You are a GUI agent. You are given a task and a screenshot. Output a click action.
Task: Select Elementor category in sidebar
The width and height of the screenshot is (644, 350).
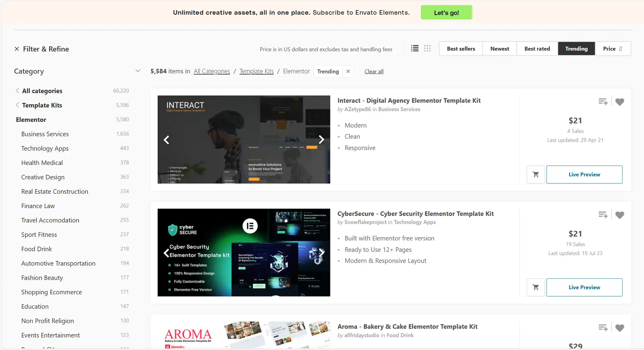click(x=31, y=120)
